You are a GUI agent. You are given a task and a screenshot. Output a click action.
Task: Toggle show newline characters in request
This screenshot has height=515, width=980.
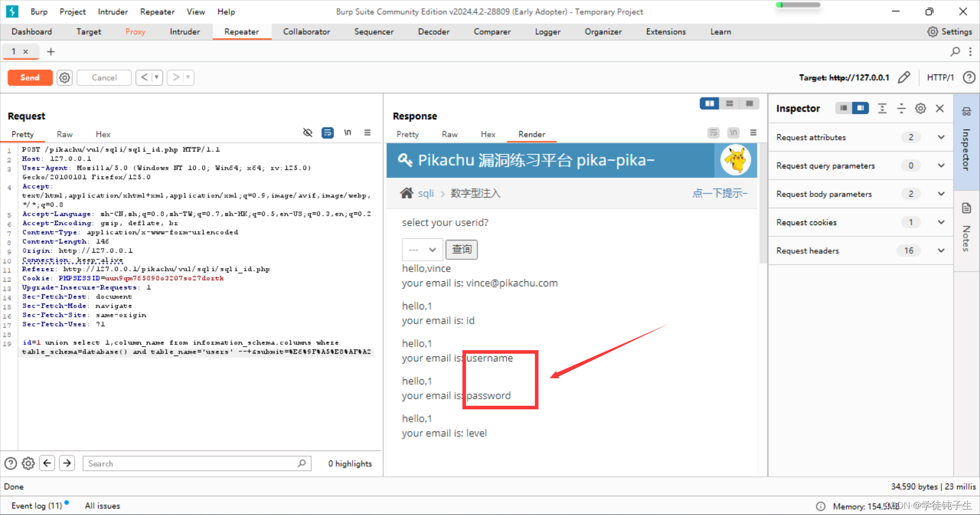(348, 133)
